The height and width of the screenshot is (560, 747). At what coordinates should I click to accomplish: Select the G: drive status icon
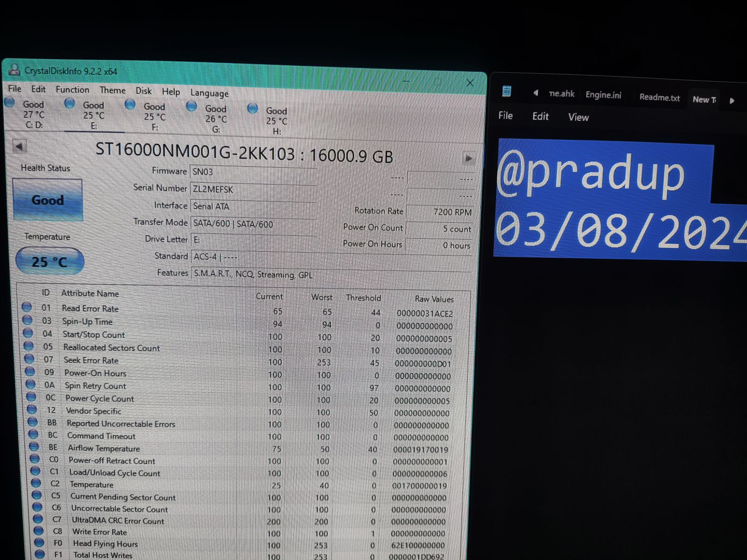click(191, 106)
